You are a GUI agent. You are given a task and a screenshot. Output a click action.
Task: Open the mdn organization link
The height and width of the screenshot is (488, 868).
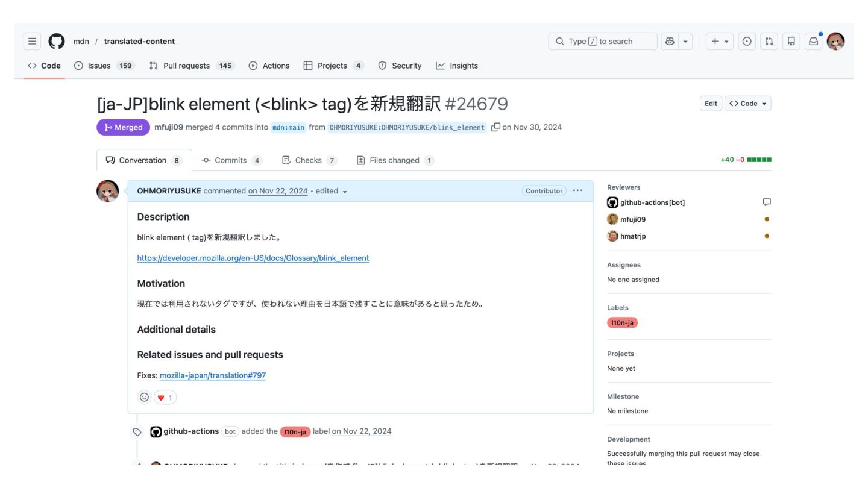pos(81,41)
